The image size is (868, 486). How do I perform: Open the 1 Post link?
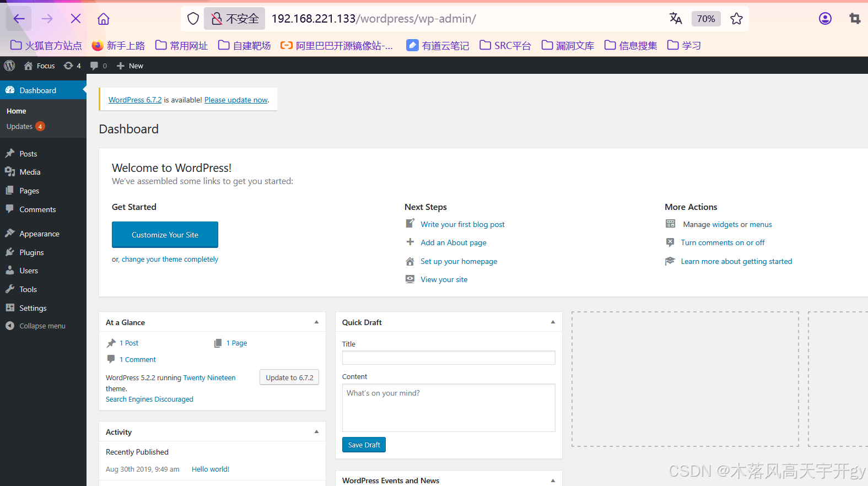128,343
